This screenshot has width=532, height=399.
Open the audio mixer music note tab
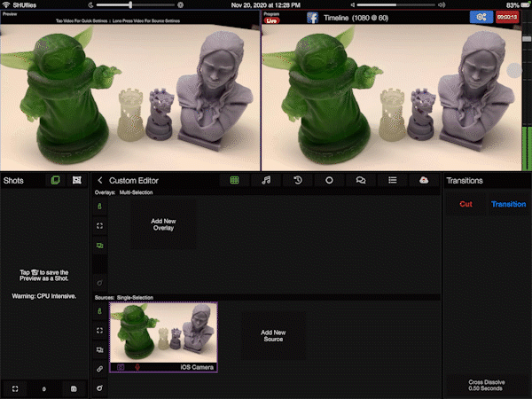(265, 180)
